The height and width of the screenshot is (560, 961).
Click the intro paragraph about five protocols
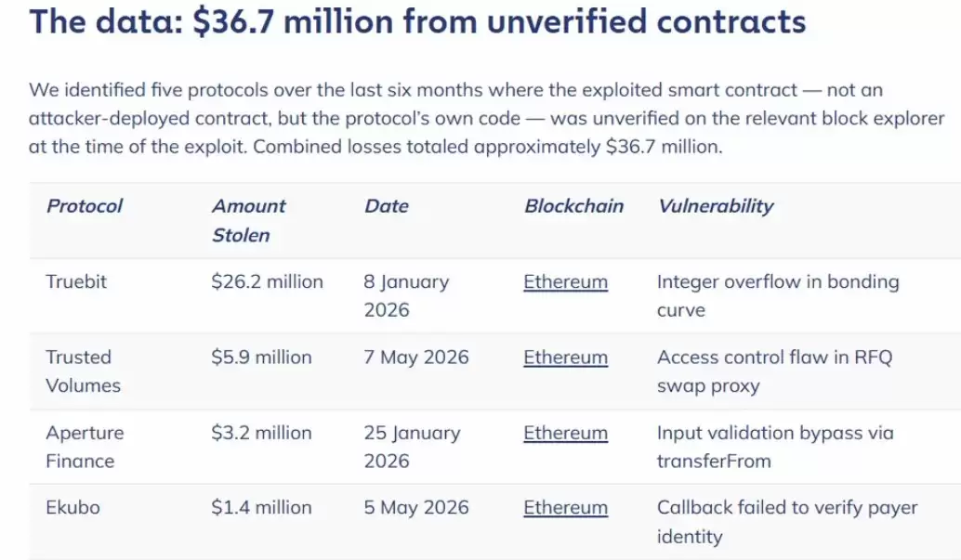(x=487, y=118)
